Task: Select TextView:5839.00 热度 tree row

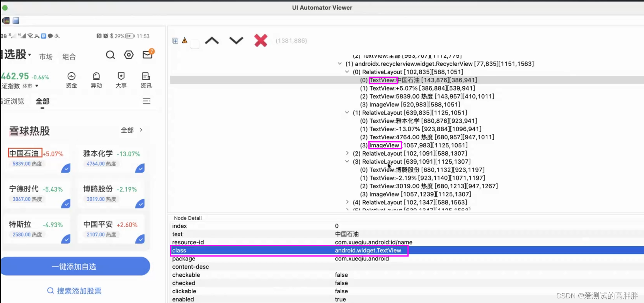Action: [x=427, y=96]
